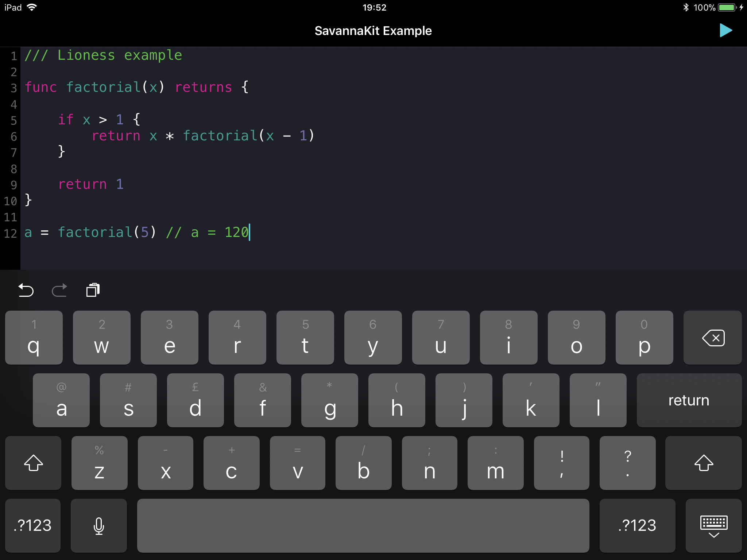Tap the 'if' keyword on line 5
This screenshot has width=747, height=560.
pyautogui.click(x=66, y=120)
